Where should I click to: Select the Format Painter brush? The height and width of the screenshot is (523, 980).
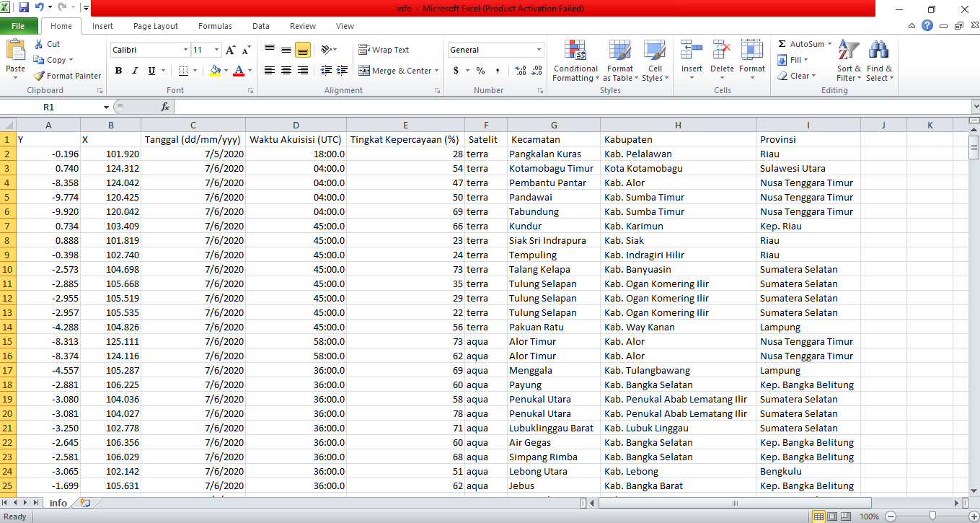[39, 76]
